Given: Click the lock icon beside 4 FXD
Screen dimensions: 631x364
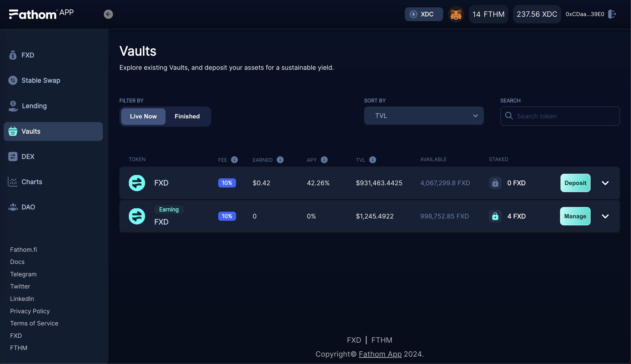Looking at the screenshot, I should click(495, 216).
